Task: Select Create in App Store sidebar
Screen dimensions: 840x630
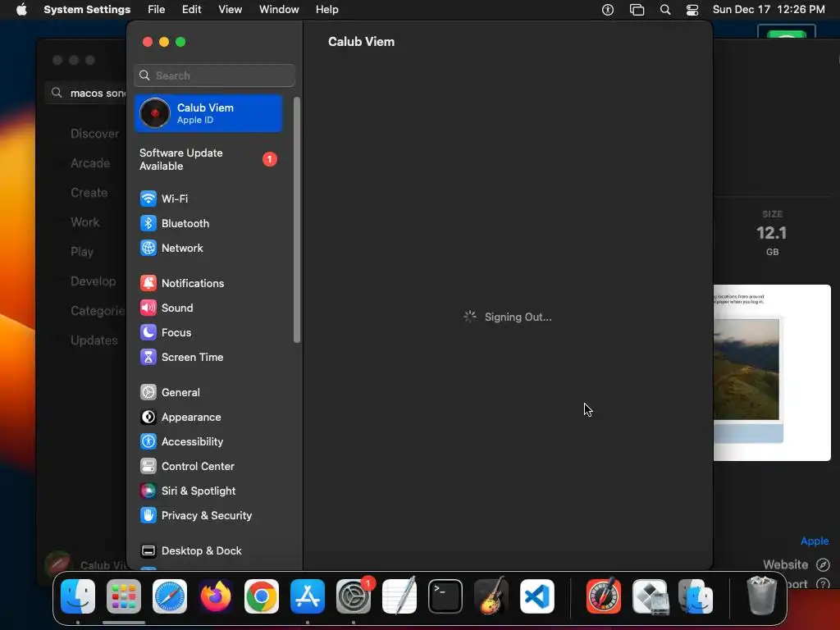Action: tap(89, 192)
